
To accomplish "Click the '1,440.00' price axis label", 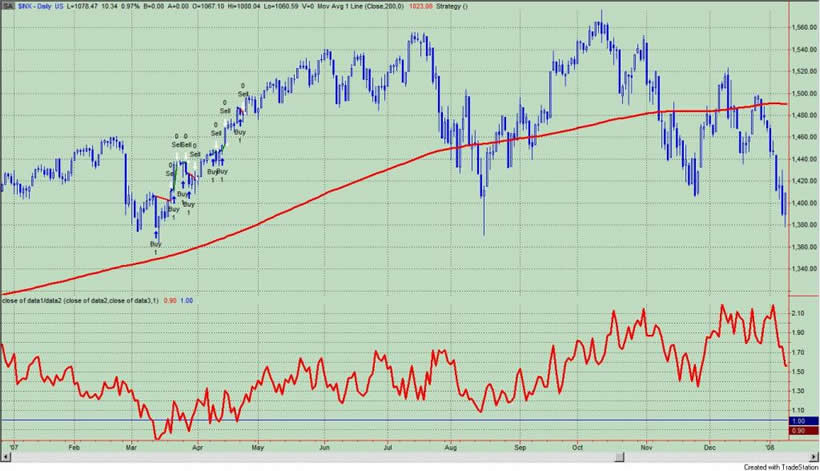I will [x=804, y=159].
